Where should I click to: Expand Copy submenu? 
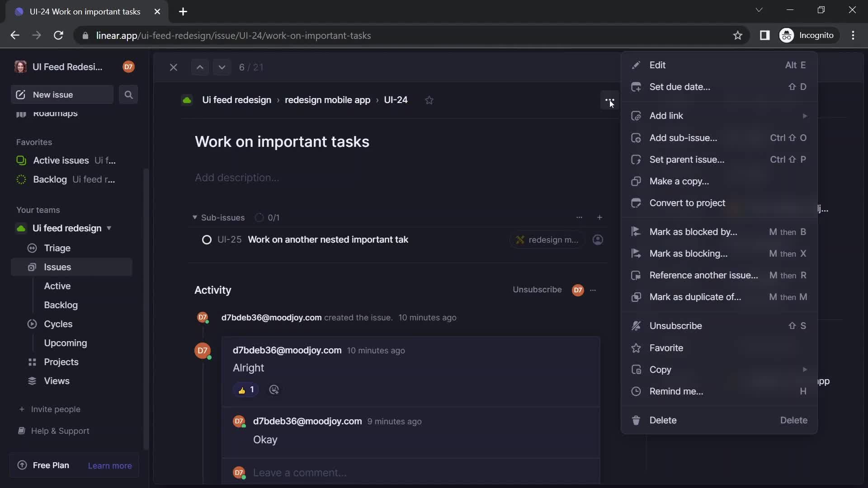[719, 370]
